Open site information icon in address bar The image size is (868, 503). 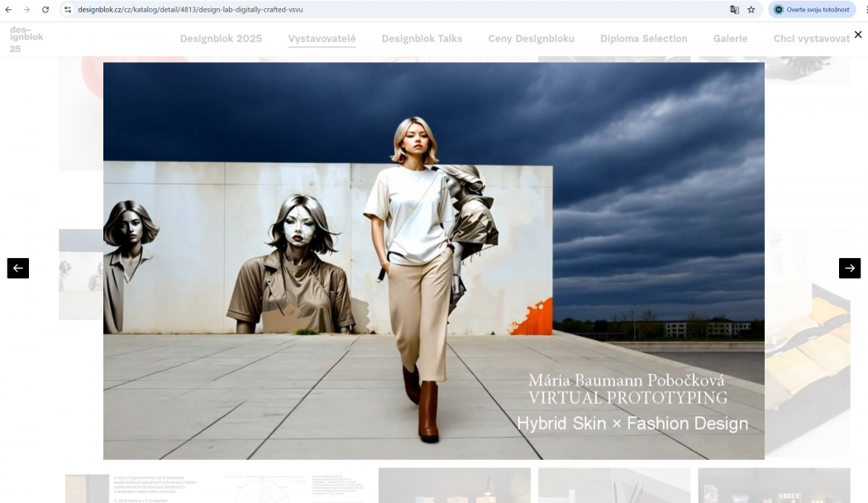coord(68,10)
